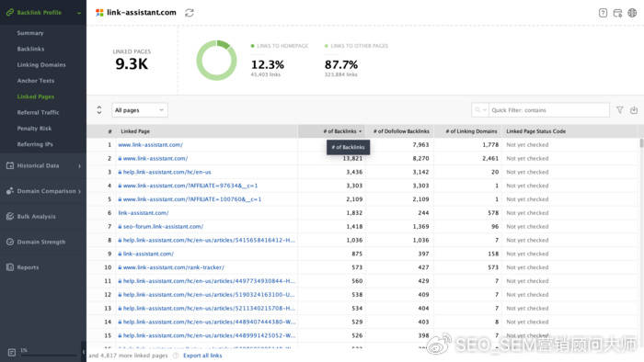Sort by # of Dofollow Backlinks column

tap(401, 131)
